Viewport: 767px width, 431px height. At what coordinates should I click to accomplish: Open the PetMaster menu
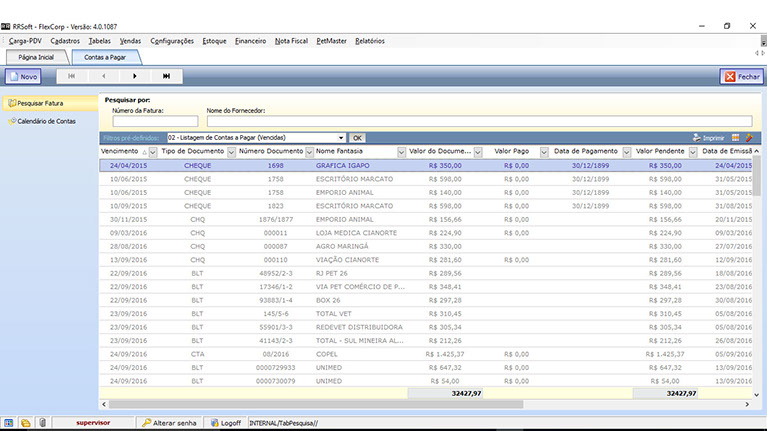pyautogui.click(x=331, y=41)
